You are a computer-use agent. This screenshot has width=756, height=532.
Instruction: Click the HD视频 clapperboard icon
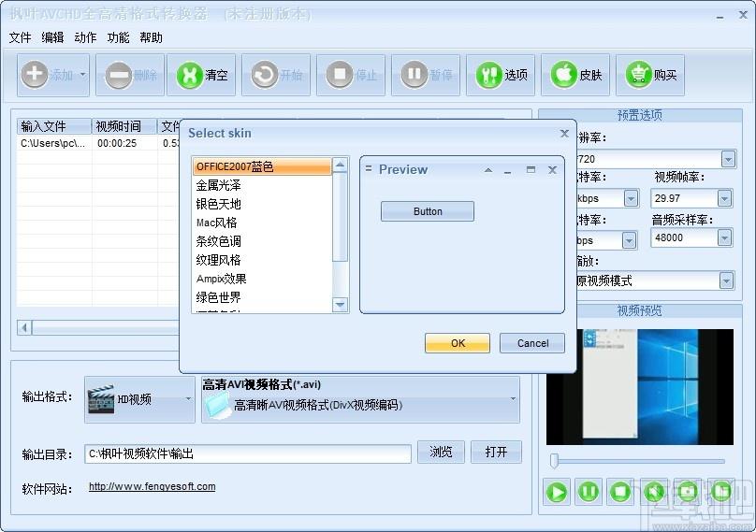click(x=101, y=399)
